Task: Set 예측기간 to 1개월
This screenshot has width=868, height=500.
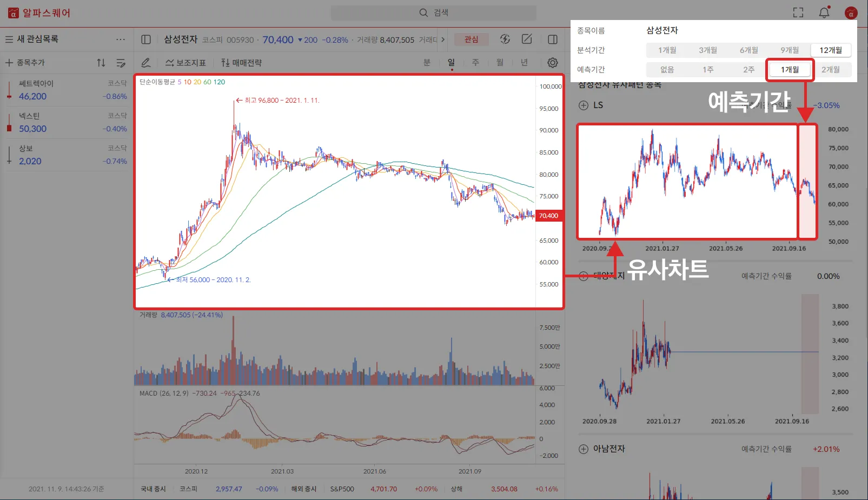Action: click(790, 70)
